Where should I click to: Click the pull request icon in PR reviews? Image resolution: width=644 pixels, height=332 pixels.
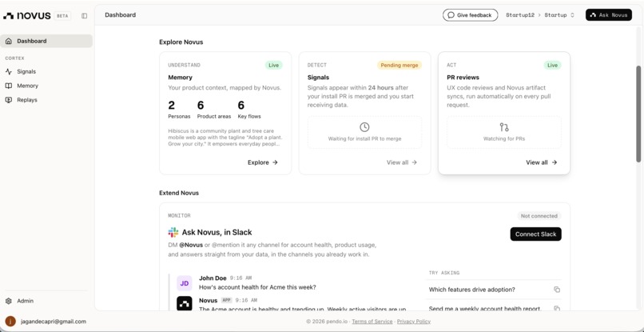pos(504,127)
